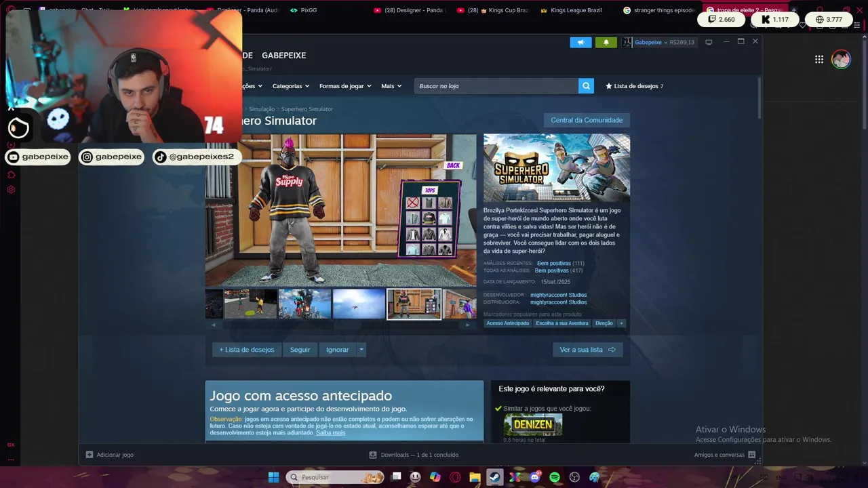Image resolution: width=868 pixels, height=488 pixels.
Task: Click Adicionar jogo at bottom left
Action: (x=110, y=455)
